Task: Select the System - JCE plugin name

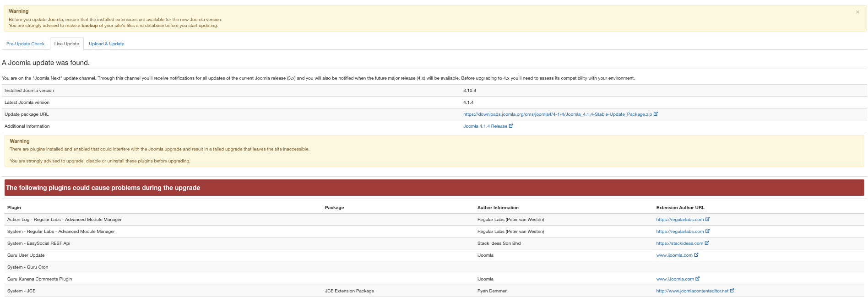Action: coord(21,291)
